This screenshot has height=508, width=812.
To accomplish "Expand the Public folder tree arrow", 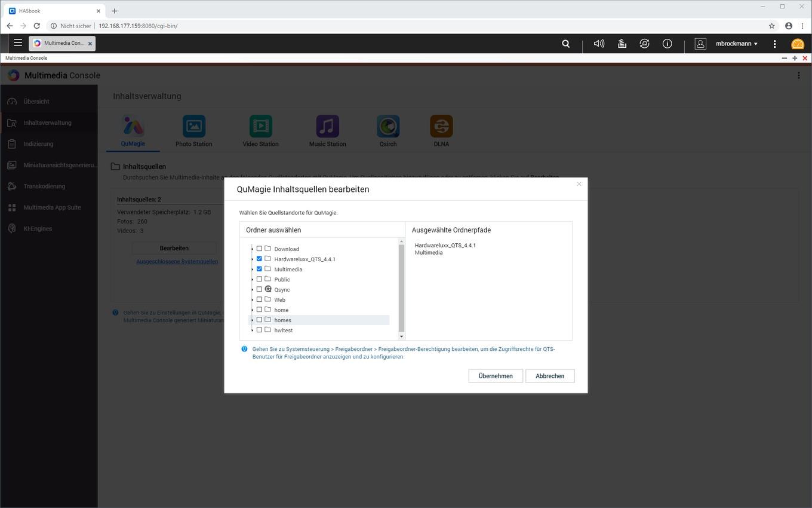I will (x=252, y=280).
